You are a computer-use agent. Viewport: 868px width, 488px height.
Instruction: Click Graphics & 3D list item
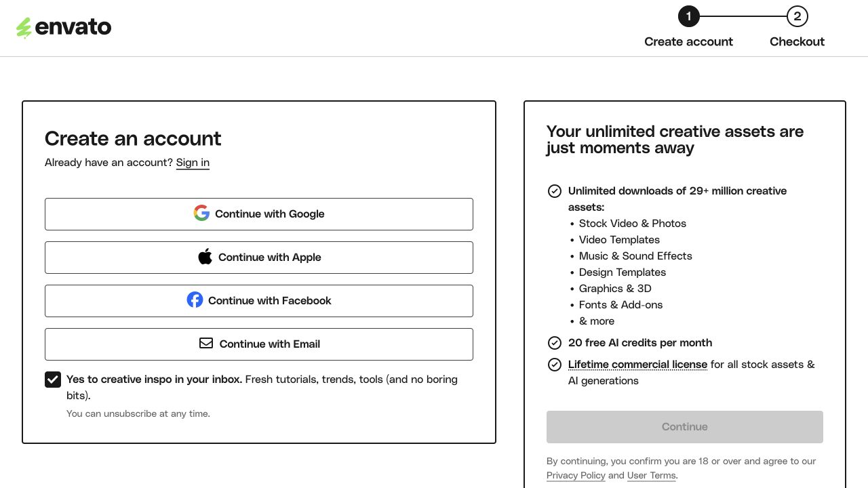(x=615, y=289)
